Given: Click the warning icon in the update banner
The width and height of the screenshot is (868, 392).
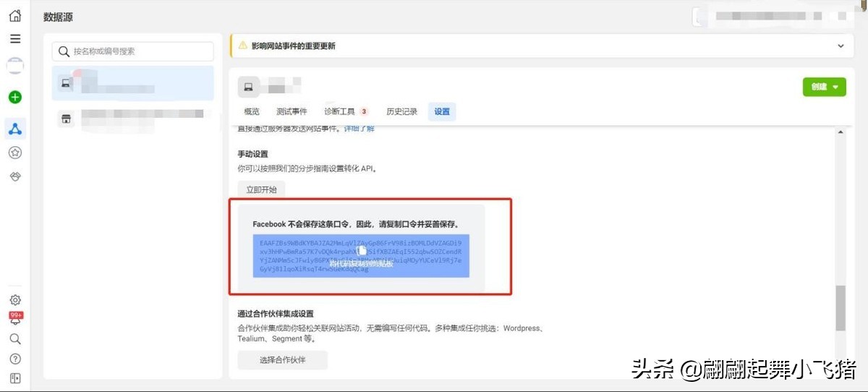Looking at the screenshot, I should (x=242, y=46).
